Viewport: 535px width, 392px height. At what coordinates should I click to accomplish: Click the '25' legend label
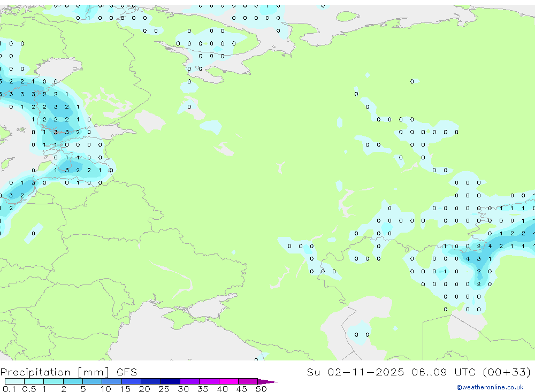tap(164, 389)
